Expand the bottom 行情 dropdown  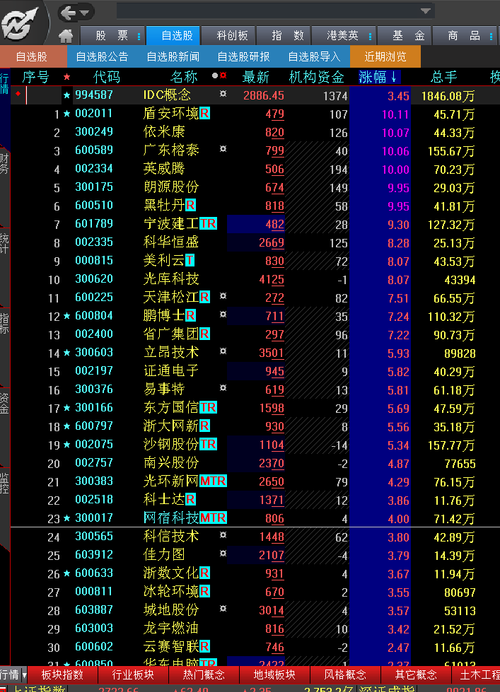click(25, 675)
